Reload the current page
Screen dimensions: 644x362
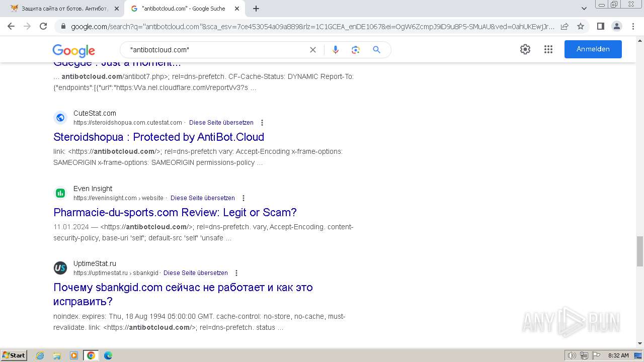[x=43, y=26]
